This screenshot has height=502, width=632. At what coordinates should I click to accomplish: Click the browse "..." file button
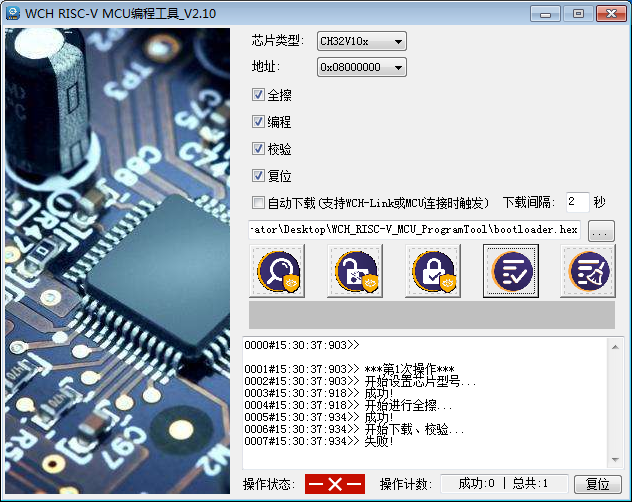click(600, 230)
